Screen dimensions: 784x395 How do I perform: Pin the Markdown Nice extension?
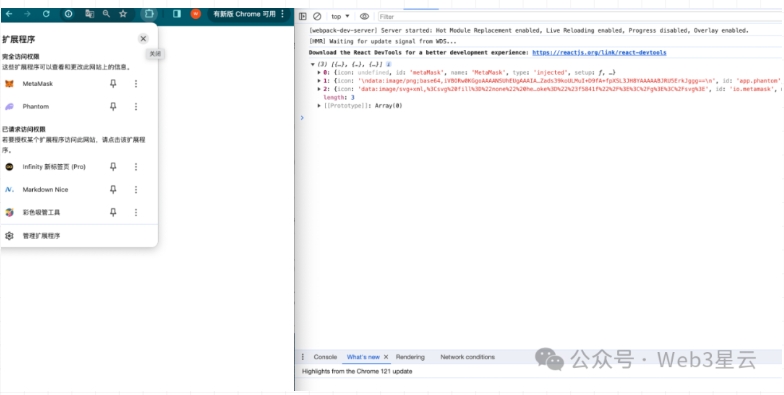click(x=113, y=190)
